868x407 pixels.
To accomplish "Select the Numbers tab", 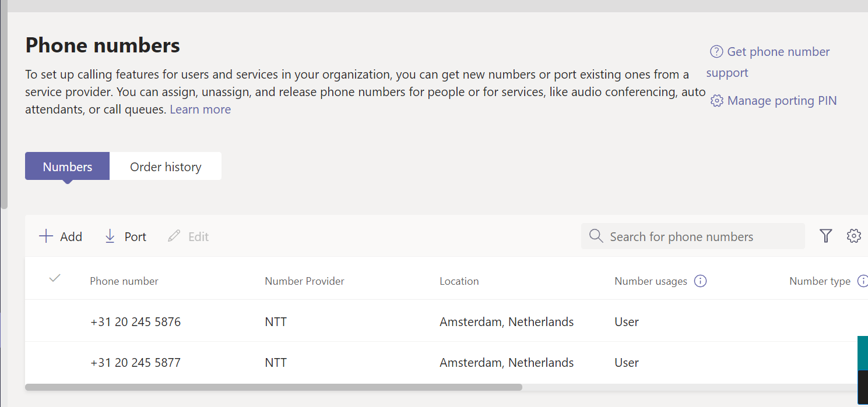I will pos(68,167).
